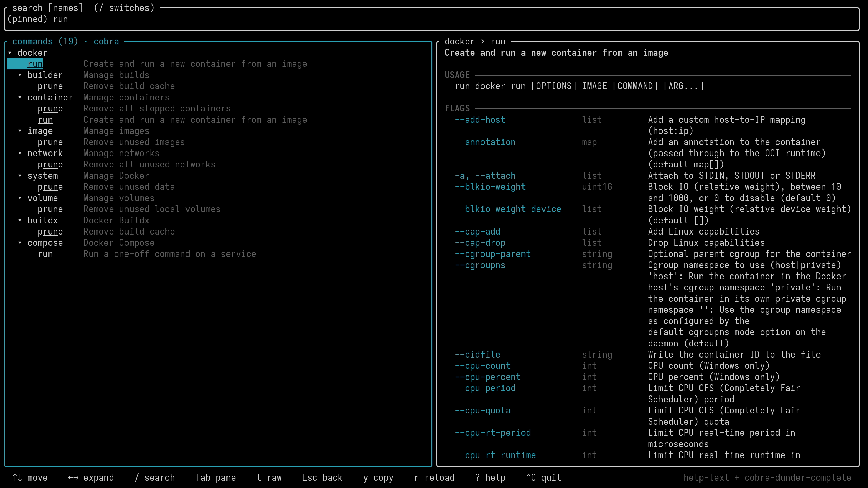Click the docker › run breadcrumb title
This screenshot has height=488, width=868.
point(475,42)
